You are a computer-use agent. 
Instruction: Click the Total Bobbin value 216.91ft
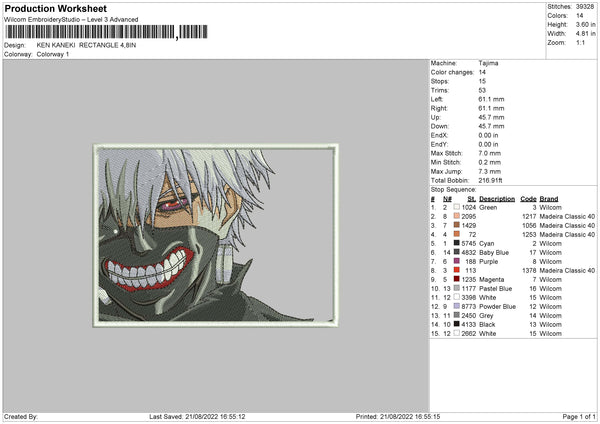point(490,180)
